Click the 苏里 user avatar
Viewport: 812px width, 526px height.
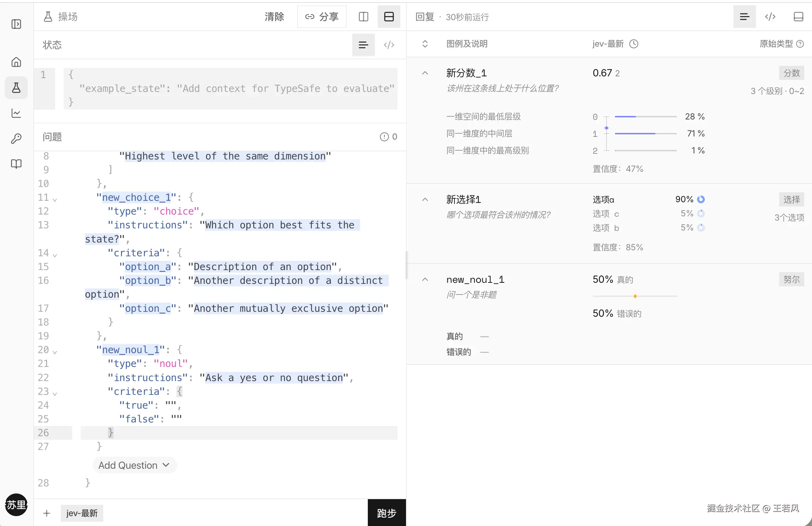click(16, 505)
